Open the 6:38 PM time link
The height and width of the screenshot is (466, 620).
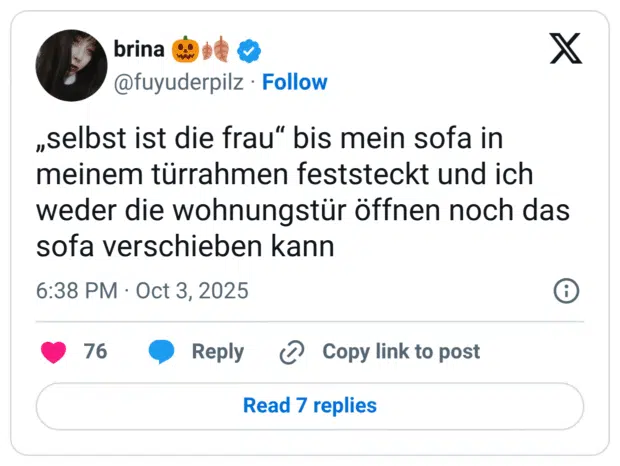coord(76,291)
